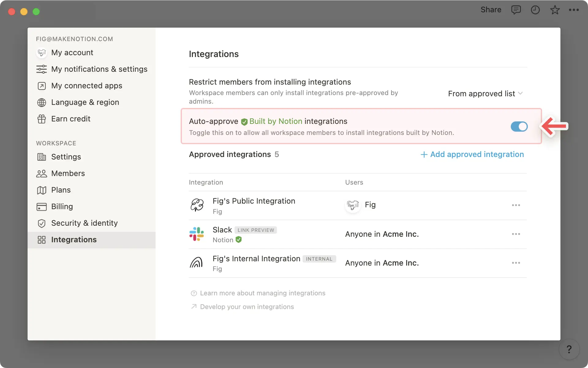This screenshot has width=588, height=368.
Task: Click Fig's Internal Integration rainbow icon
Action: [x=196, y=263]
